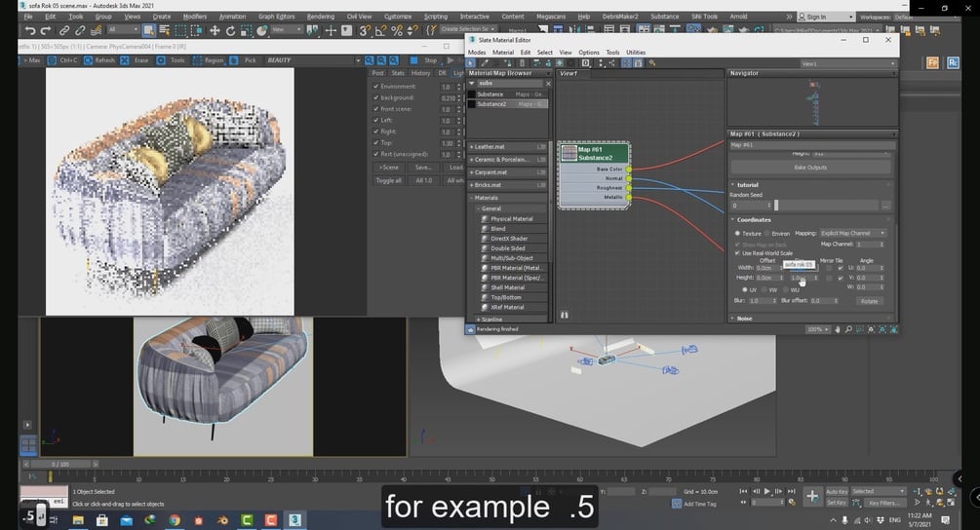The image size is (980, 530).
Task: Toggle the Angle Snap tool
Action: click(x=380, y=30)
